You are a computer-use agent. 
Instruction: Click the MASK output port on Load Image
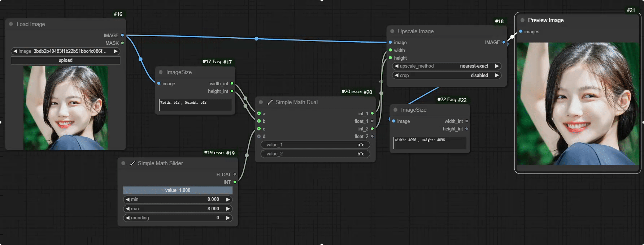coord(122,43)
